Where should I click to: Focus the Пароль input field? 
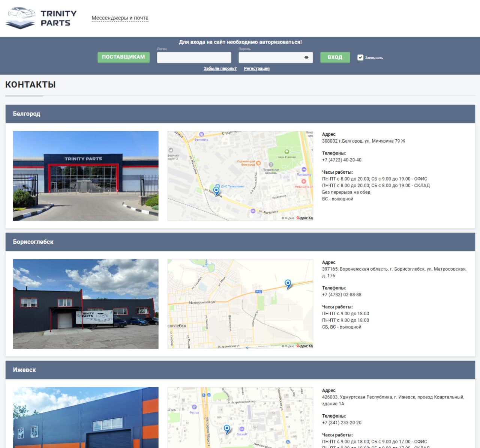(276, 57)
